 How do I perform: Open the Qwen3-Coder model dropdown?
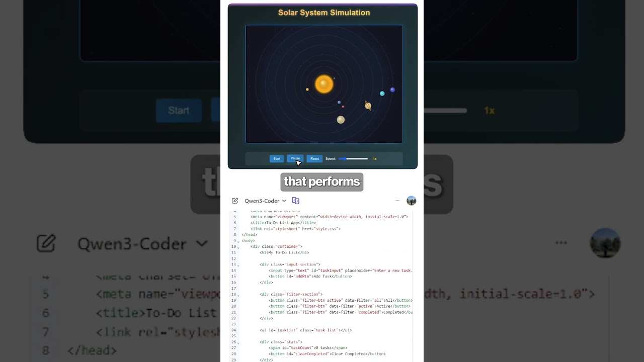[x=265, y=201]
